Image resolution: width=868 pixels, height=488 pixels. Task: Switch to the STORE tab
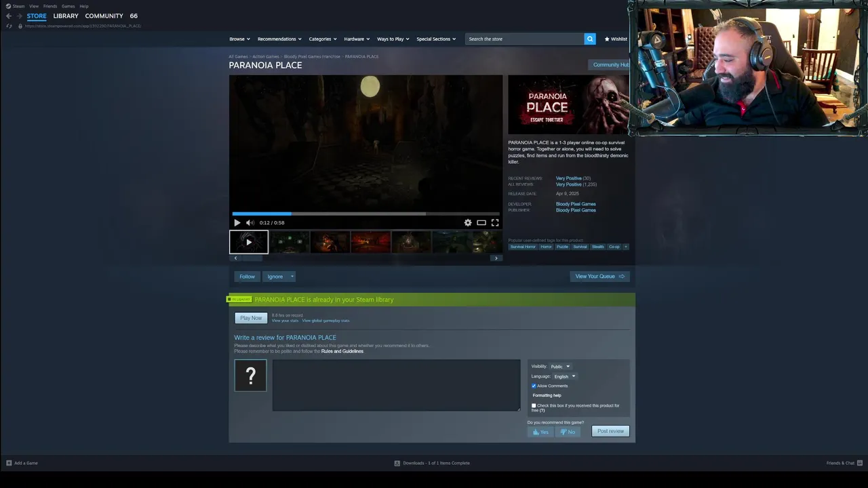point(37,16)
